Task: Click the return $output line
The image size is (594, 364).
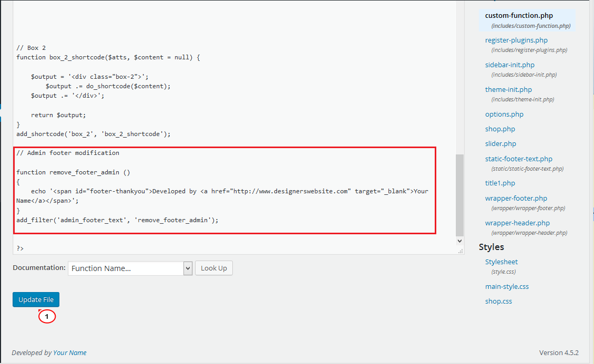Action: 58,115
